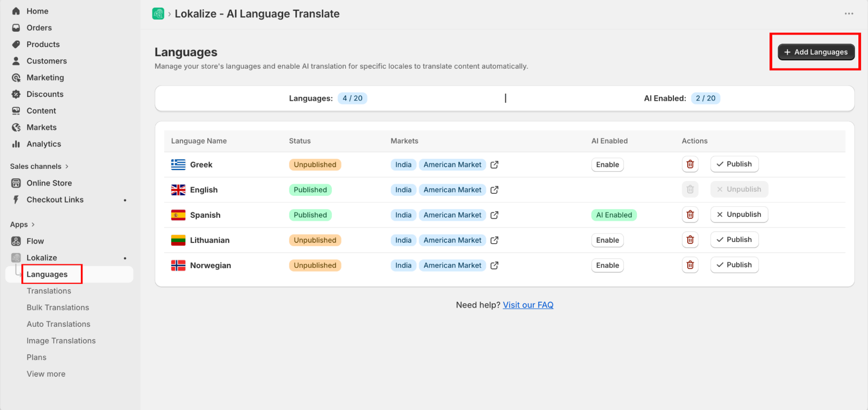Click the Marketing target icon

click(x=16, y=78)
